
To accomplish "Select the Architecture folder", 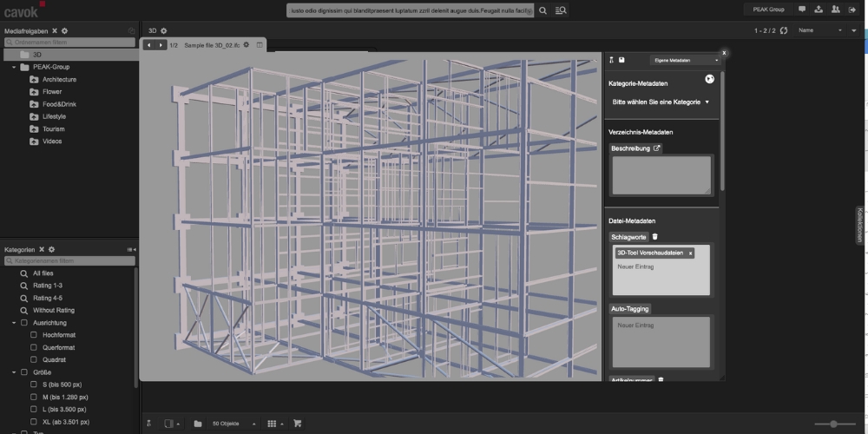I will pos(59,80).
